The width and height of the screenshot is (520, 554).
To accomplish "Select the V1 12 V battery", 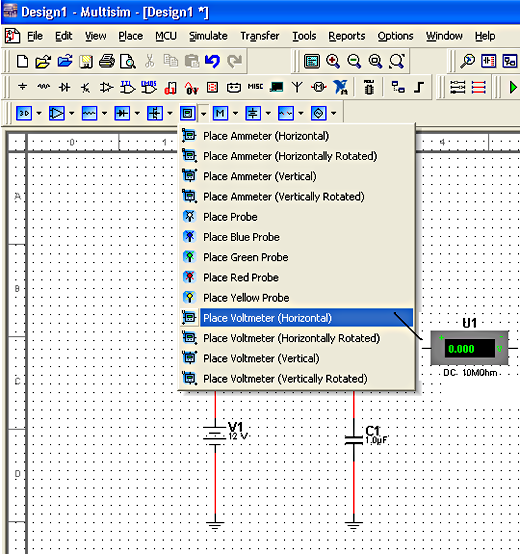I will pyautogui.click(x=215, y=436).
